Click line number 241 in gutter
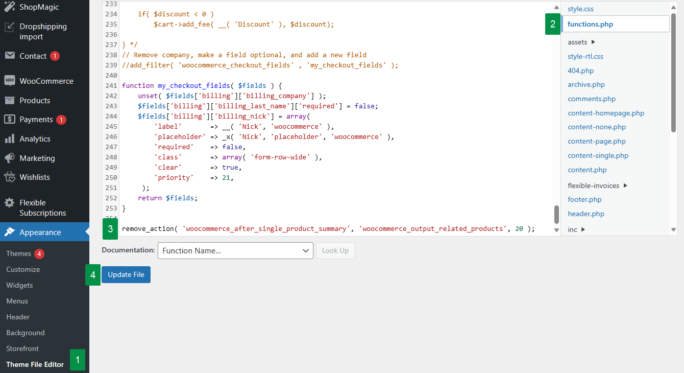 pyautogui.click(x=111, y=86)
